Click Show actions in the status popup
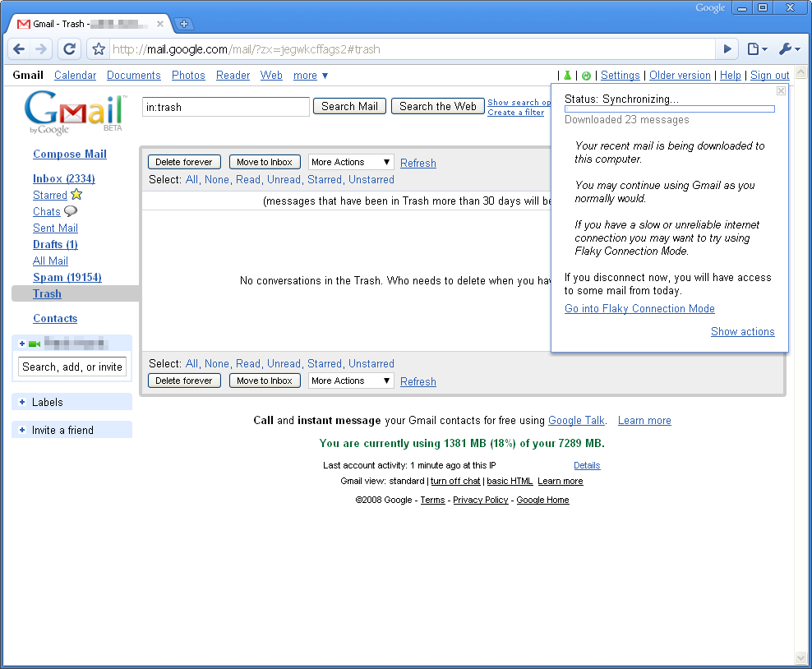Viewport: 812px width, 669px height. coord(743,331)
